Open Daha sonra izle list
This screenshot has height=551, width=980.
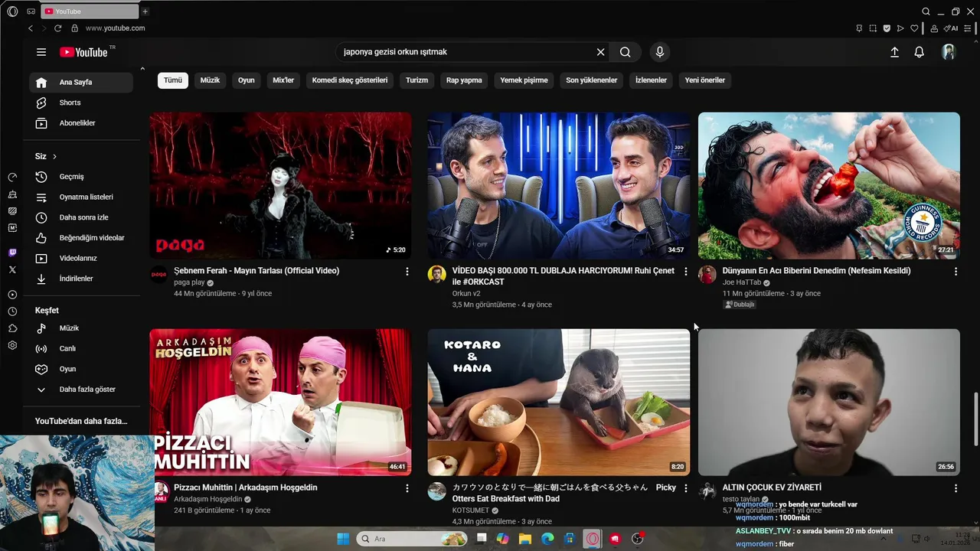81,217
